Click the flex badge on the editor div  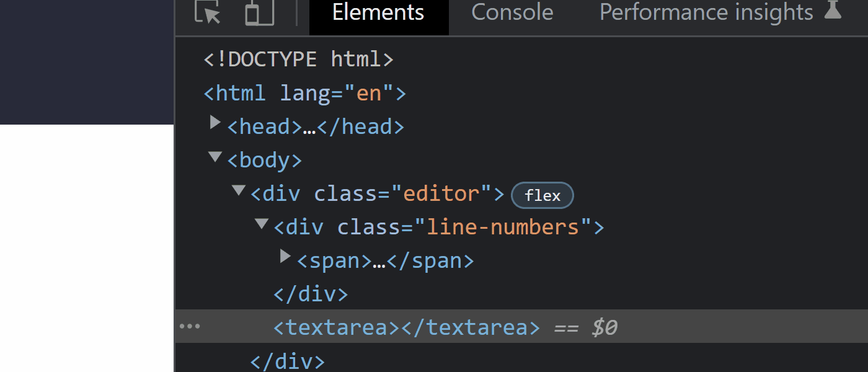coord(542,195)
